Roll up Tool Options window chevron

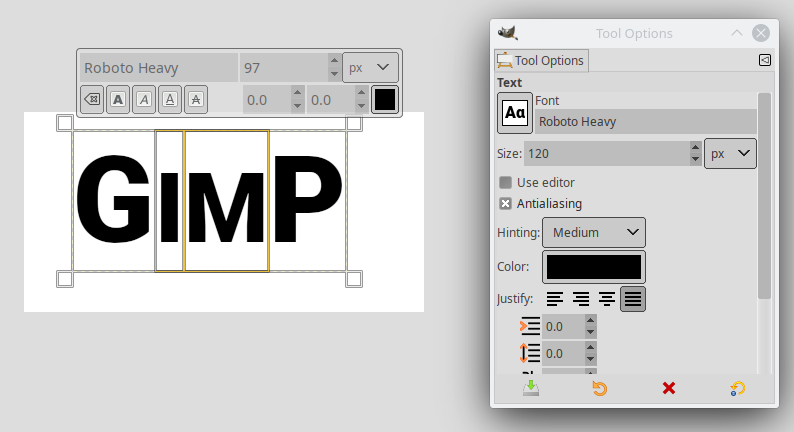[737, 33]
